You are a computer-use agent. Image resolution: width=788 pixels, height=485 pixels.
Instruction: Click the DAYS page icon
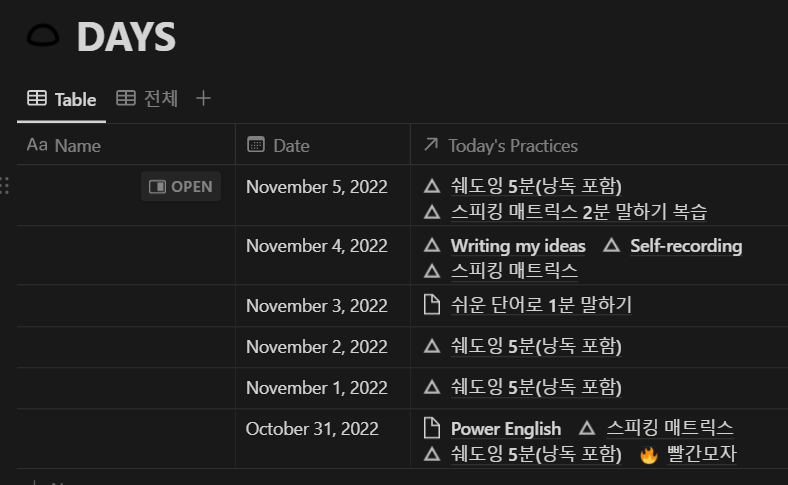(x=43, y=37)
